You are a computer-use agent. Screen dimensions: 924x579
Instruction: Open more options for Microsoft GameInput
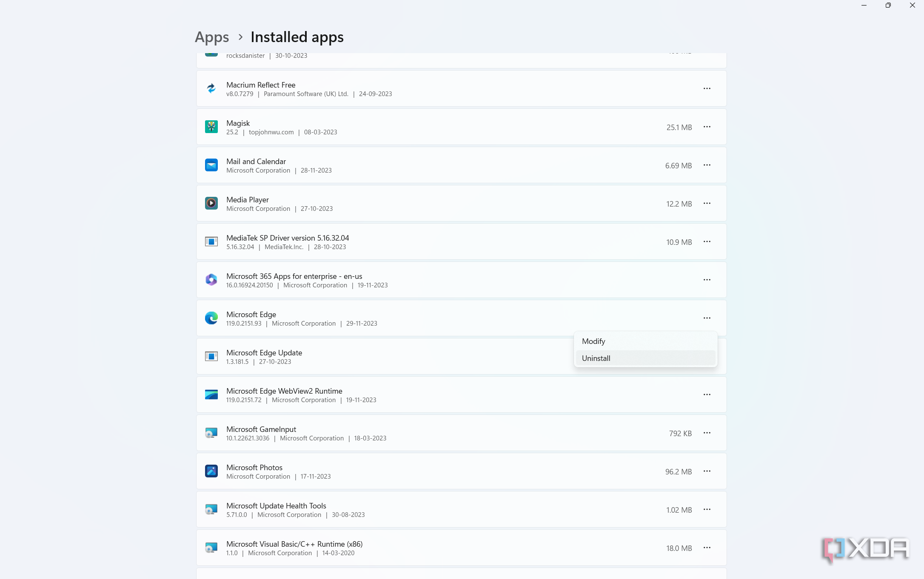[x=707, y=433]
